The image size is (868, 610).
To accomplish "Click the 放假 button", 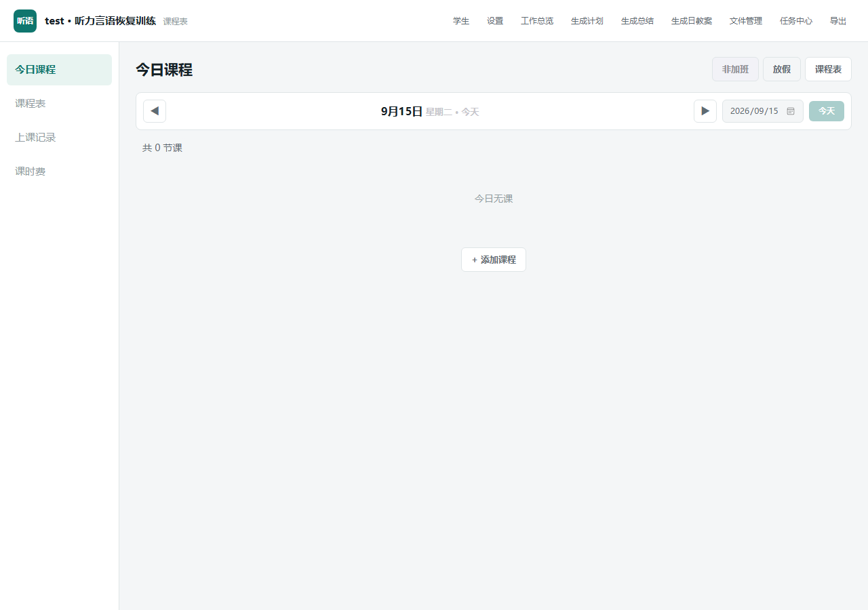I will [x=782, y=69].
